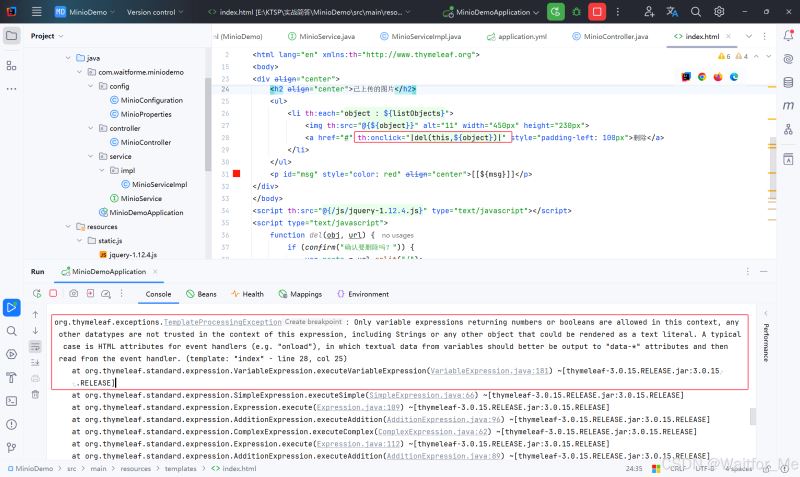The height and width of the screenshot is (477, 800).
Task: Open the Mappings tab
Action: (x=300, y=294)
